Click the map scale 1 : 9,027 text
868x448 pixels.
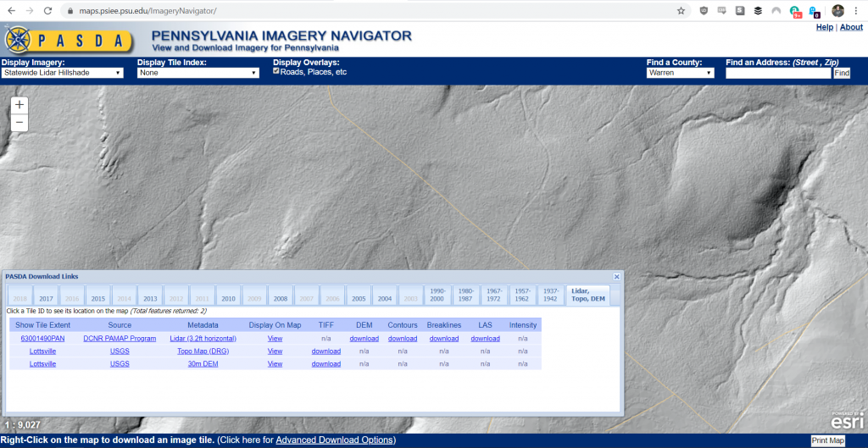[x=23, y=425]
